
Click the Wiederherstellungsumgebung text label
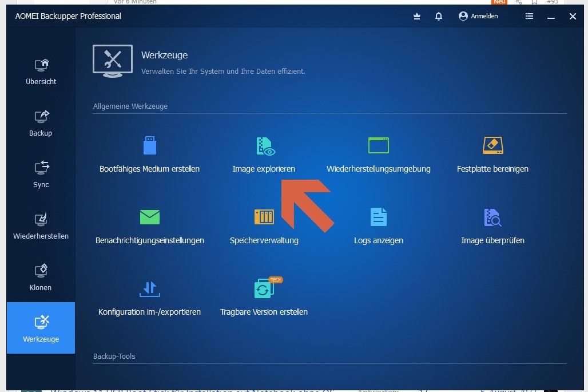point(379,169)
